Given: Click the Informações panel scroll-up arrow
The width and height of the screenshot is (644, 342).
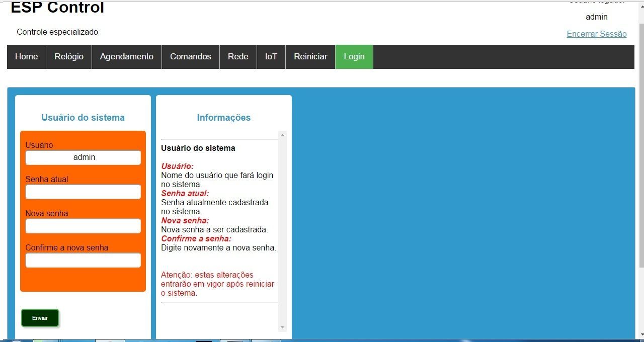Looking at the screenshot, I should (x=282, y=135).
